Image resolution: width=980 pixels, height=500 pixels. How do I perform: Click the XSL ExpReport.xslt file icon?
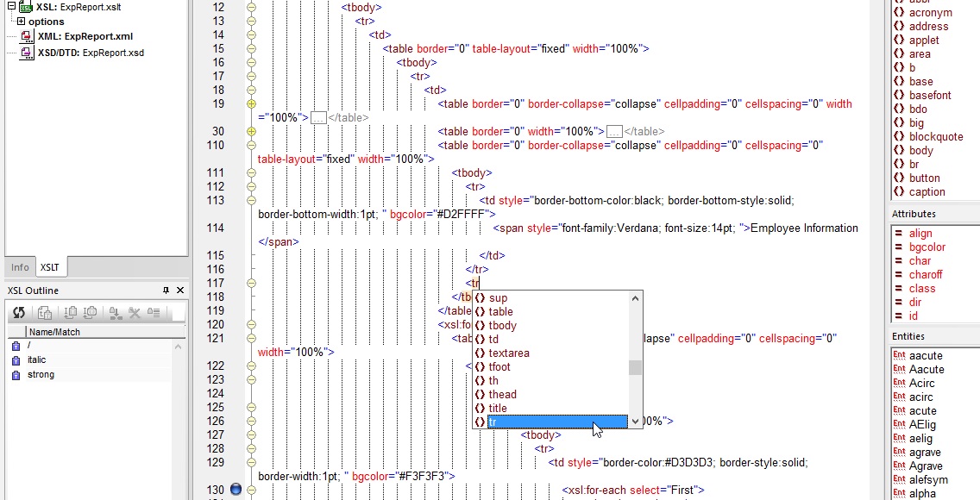(26, 7)
